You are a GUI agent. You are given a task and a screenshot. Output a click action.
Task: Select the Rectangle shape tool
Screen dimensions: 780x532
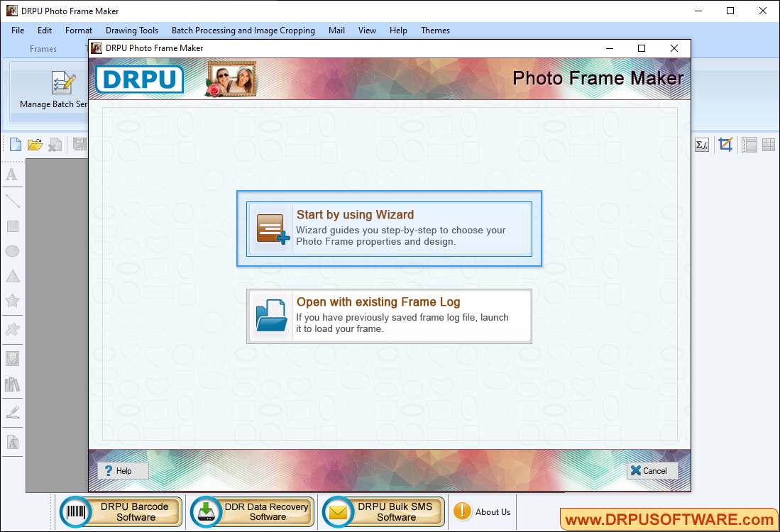(12, 226)
